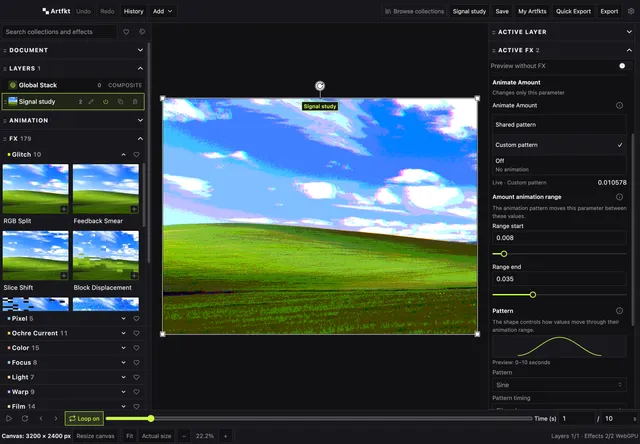The width and height of the screenshot is (640, 444).
Task: Click the rotate handle above the canvas
Action: click(320, 86)
